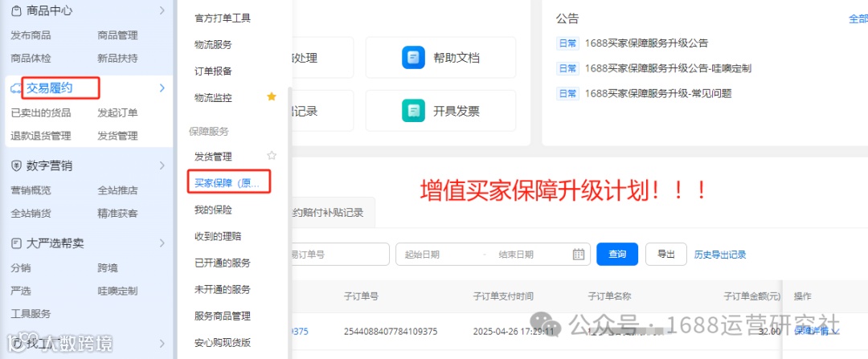Click the calendar icon in date range

pos(578,255)
